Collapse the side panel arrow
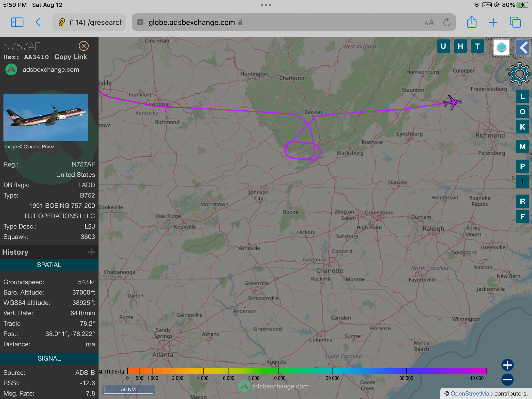This screenshot has width=532, height=399. 523,48
